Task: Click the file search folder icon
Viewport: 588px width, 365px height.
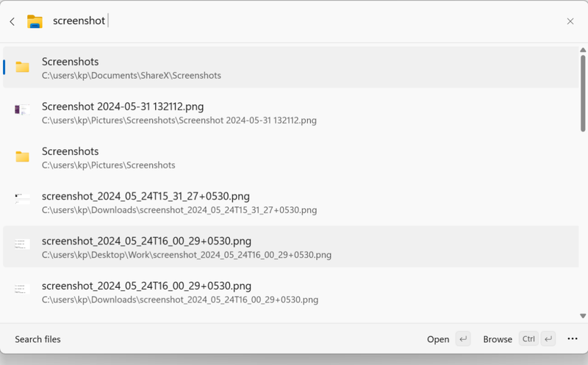Action: tap(35, 22)
